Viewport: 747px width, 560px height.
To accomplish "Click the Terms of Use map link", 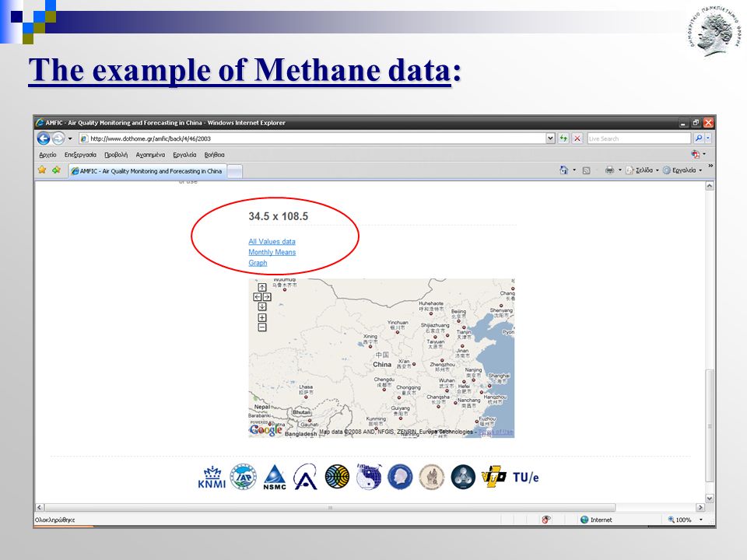I will [x=496, y=432].
